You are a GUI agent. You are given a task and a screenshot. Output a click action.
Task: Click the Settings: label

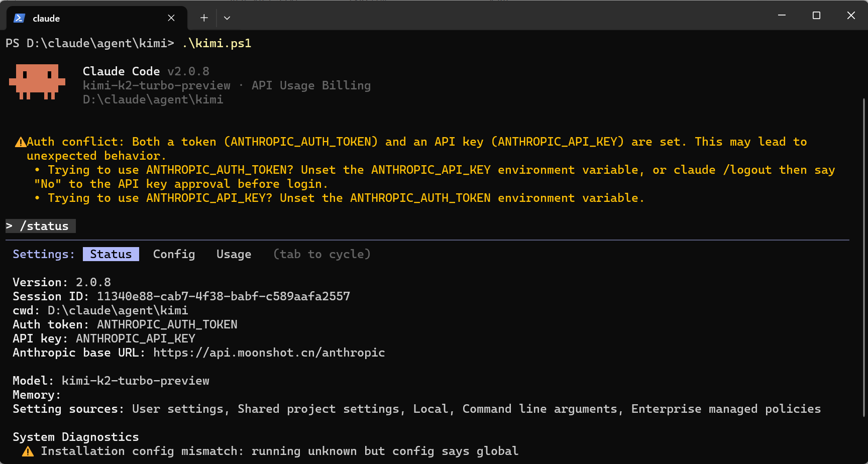(x=44, y=254)
